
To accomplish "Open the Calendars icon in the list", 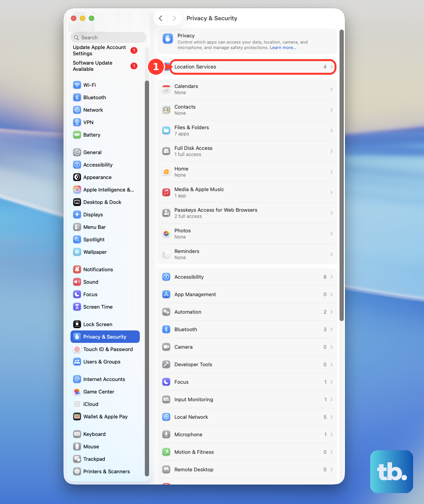I will coord(166,89).
